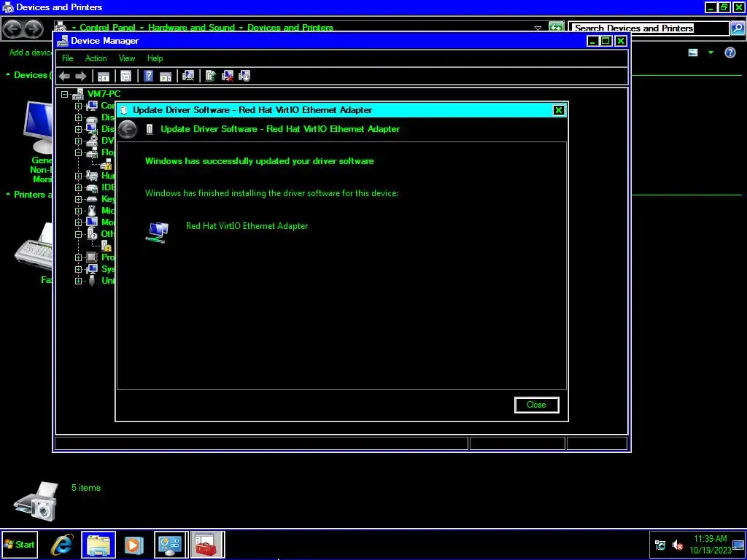747x560 pixels.
Task: Select the Keyboards category icon in tree
Action: pyautogui.click(x=92, y=199)
